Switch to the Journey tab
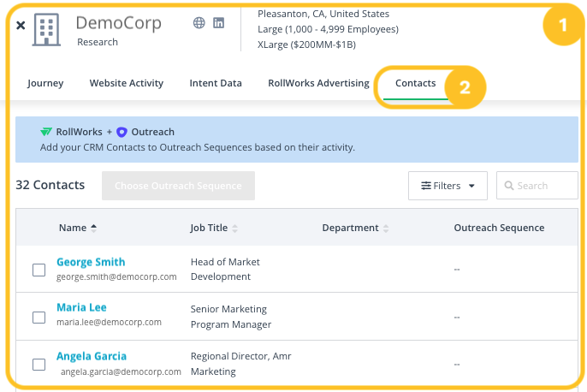The width and height of the screenshot is (587, 392). 45,83
